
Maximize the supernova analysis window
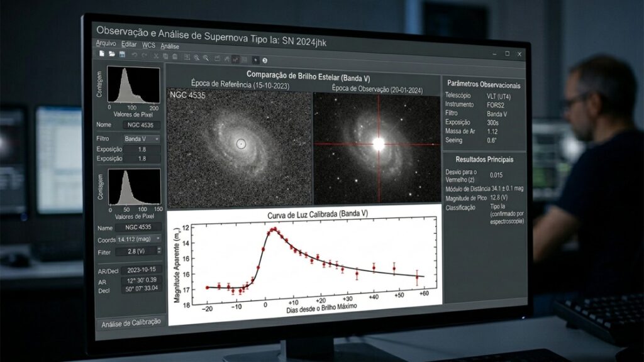[508, 54]
